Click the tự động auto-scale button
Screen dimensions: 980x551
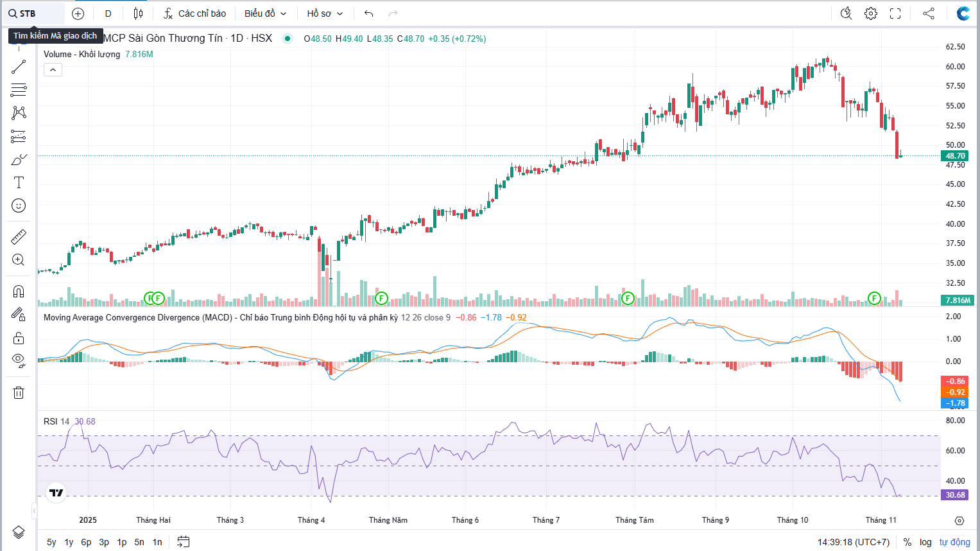click(x=954, y=542)
